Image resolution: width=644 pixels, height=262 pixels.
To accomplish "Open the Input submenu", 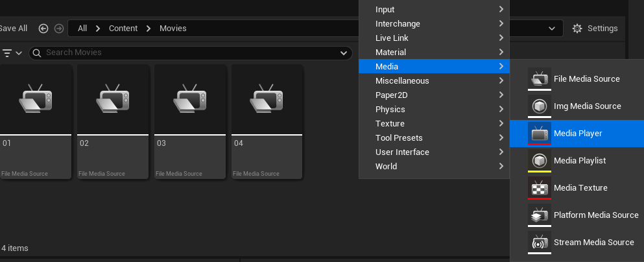I will pos(434,10).
